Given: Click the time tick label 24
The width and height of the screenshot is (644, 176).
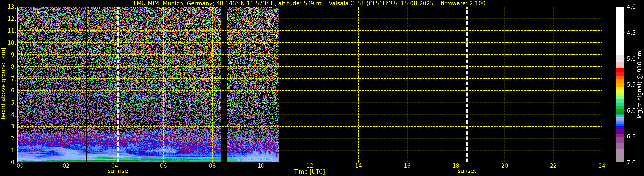Looking at the screenshot, I should pos(602,166).
